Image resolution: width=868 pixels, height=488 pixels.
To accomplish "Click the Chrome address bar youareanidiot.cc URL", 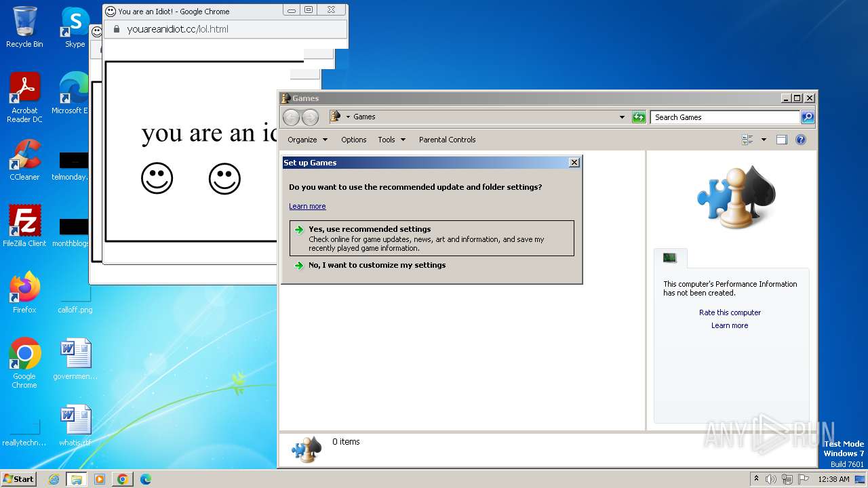I will coord(178,29).
